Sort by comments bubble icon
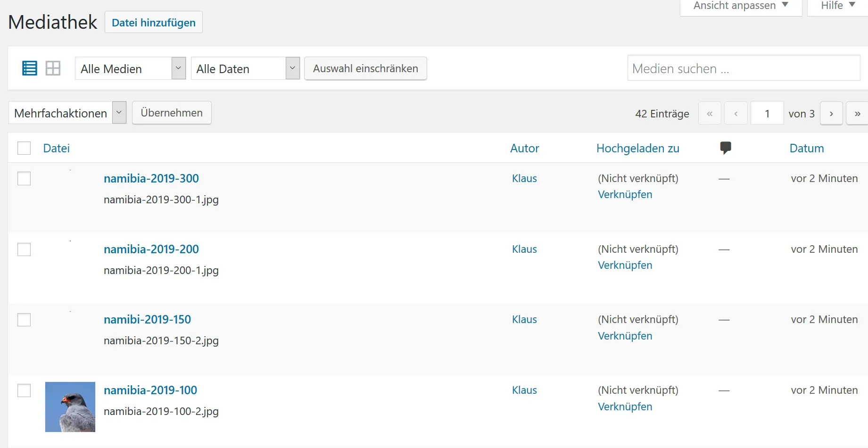The image size is (868, 448). [x=726, y=148]
